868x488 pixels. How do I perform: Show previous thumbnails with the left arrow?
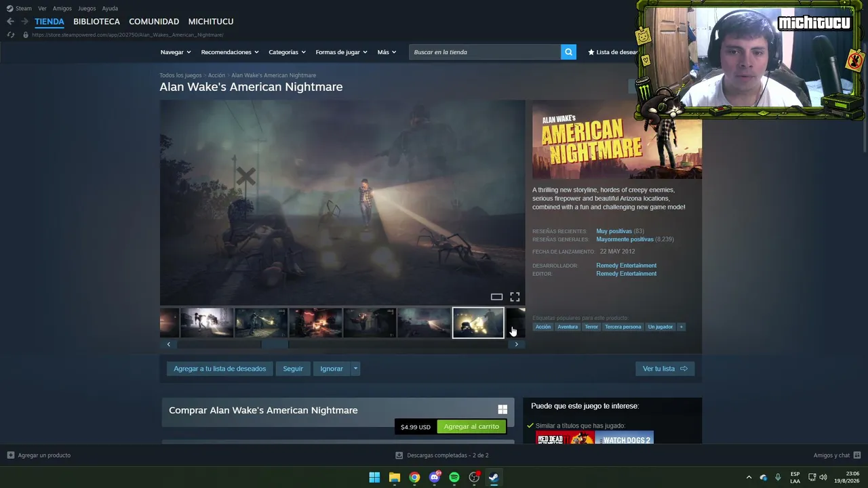coord(169,344)
